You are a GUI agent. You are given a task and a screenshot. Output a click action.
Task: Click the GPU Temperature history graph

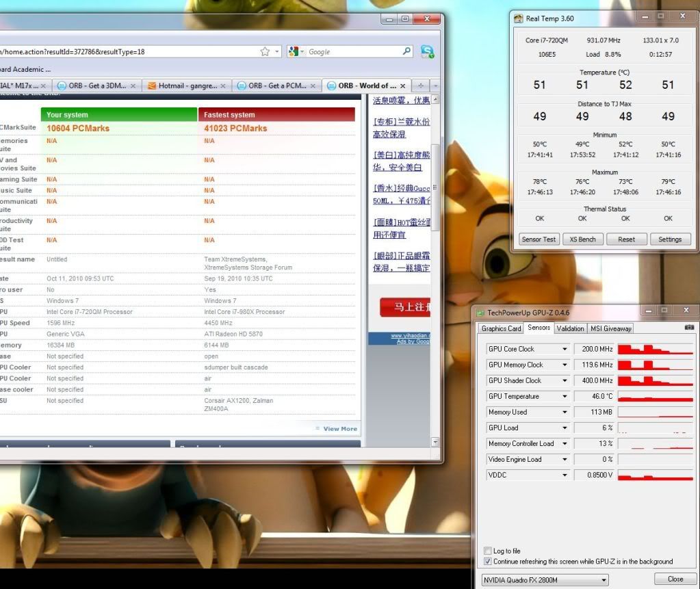tap(656, 396)
